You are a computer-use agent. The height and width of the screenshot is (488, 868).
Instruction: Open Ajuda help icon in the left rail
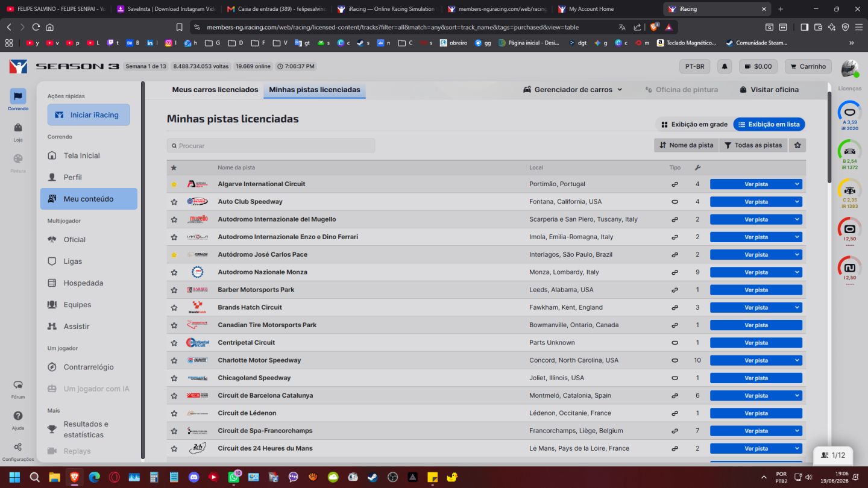tap(18, 419)
